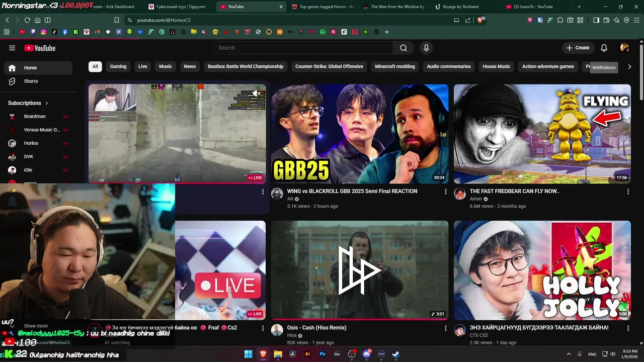Open options for Osis - Cash video
This screenshot has width=644, height=362.
point(445,328)
